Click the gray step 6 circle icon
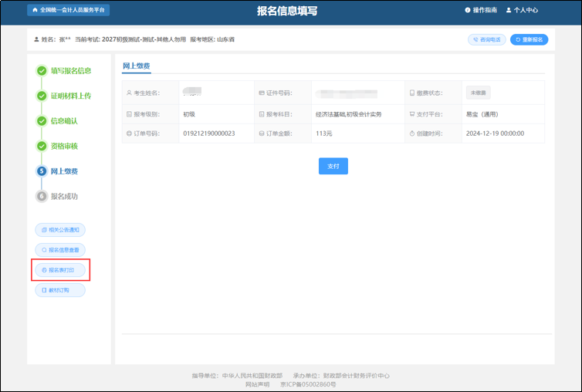Image resolution: width=582 pixels, height=392 pixels. [42, 196]
